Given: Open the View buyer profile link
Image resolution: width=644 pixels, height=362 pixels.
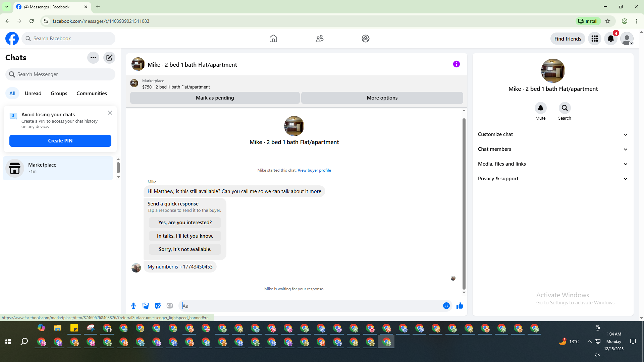Looking at the screenshot, I should pyautogui.click(x=314, y=170).
